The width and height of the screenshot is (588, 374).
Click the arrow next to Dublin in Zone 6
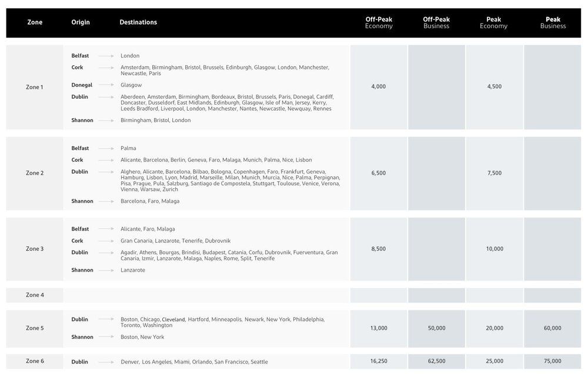[106, 362]
